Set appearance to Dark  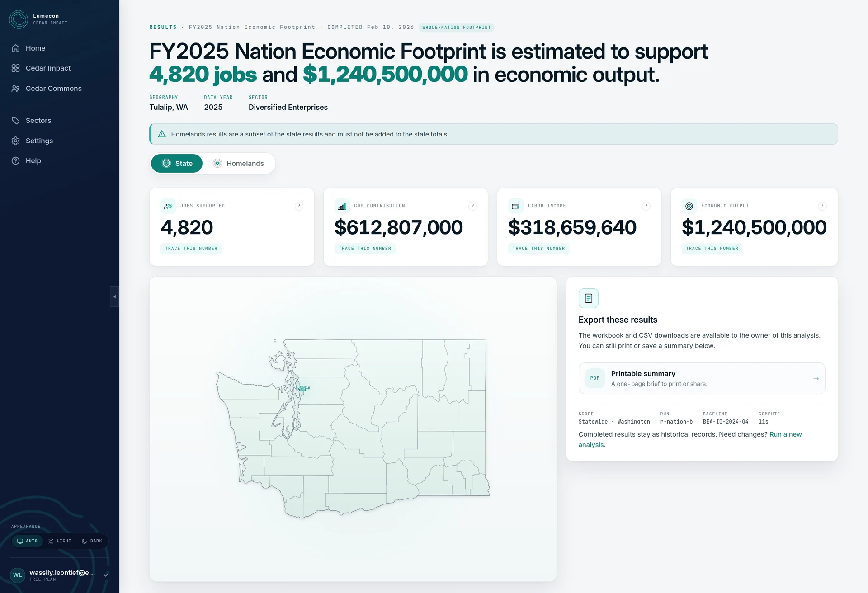(92, 541)
